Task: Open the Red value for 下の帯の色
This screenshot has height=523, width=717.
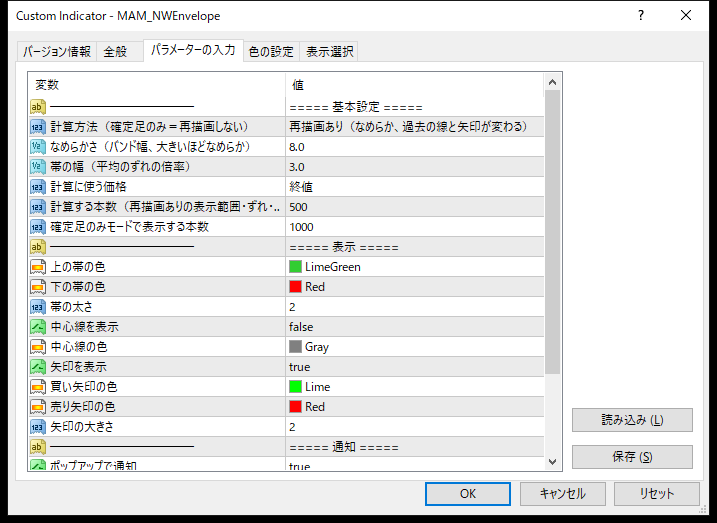Action: tap(415, 287)
